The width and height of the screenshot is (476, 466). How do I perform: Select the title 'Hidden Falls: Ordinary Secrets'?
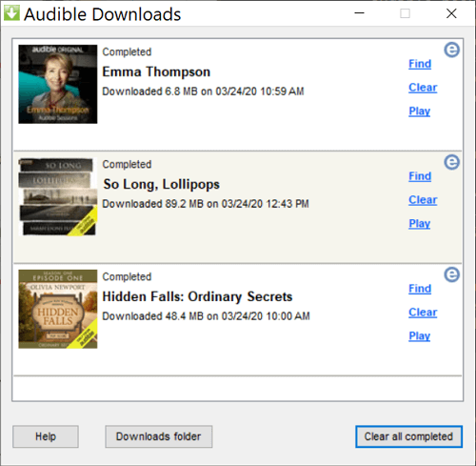point(197,296)
